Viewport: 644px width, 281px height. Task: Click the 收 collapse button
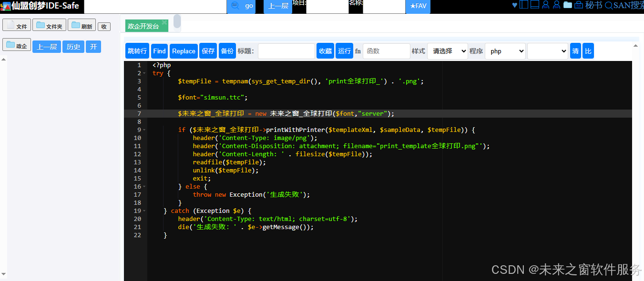click(104, 27)
